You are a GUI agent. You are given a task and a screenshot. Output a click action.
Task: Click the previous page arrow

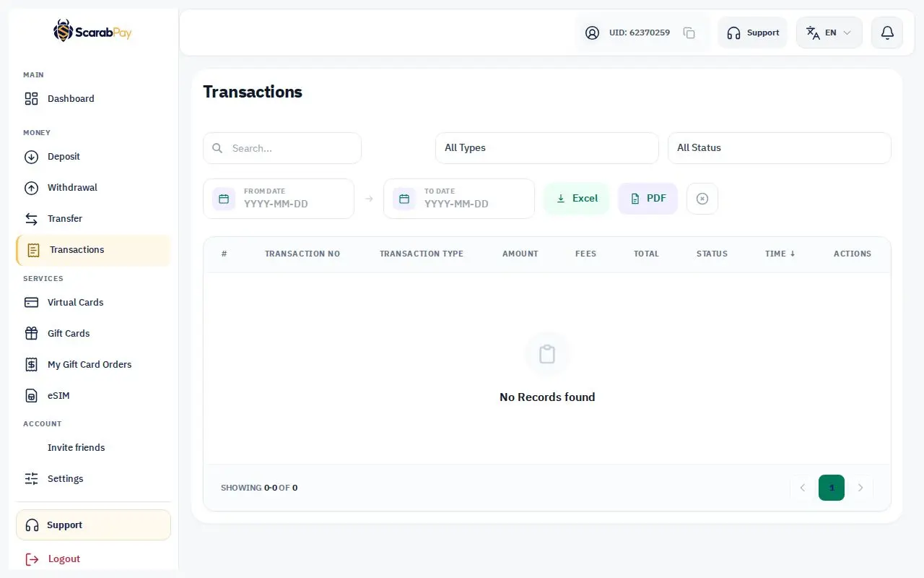coord(803,488)
